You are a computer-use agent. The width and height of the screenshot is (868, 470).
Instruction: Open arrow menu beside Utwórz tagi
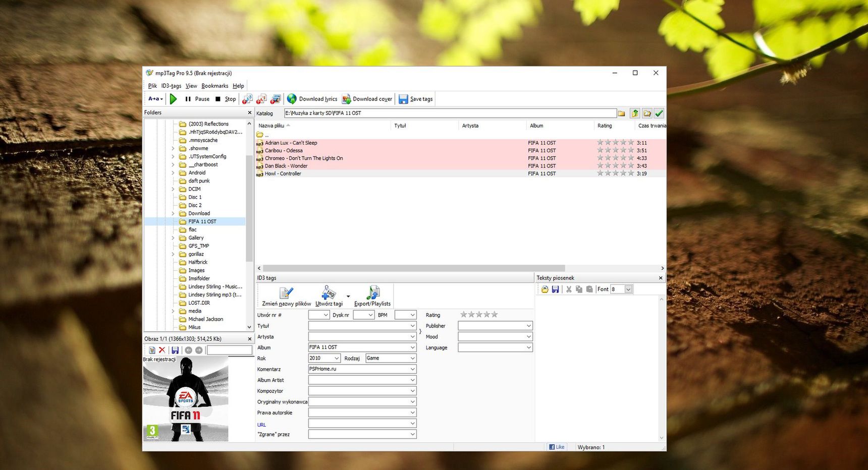click(x=348, y=297)
